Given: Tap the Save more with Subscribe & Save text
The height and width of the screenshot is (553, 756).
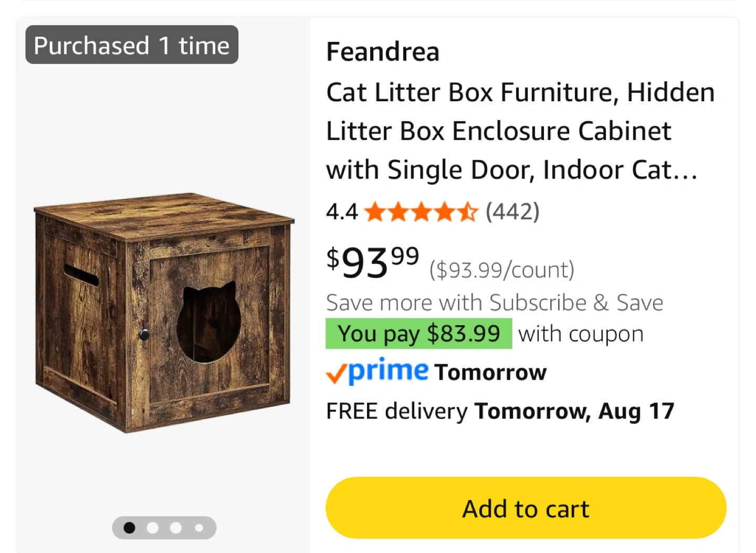Looking at the screenshot, I should [495, 303].
